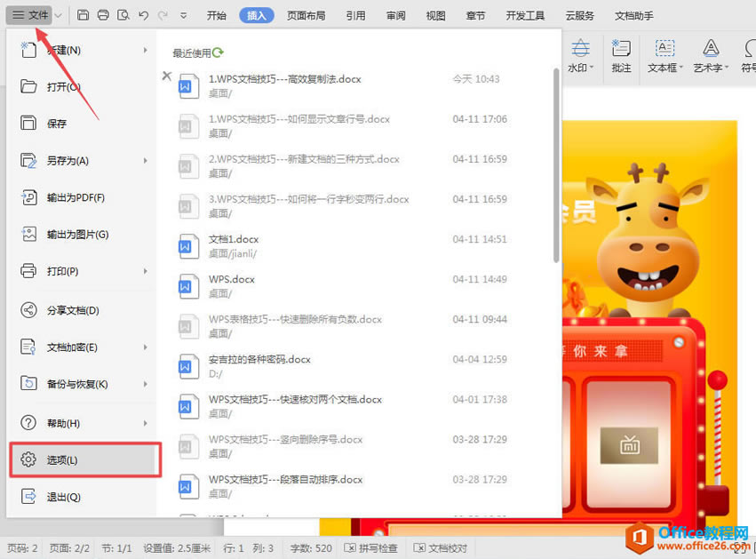Open the 引用 tab

coord(356,15)
